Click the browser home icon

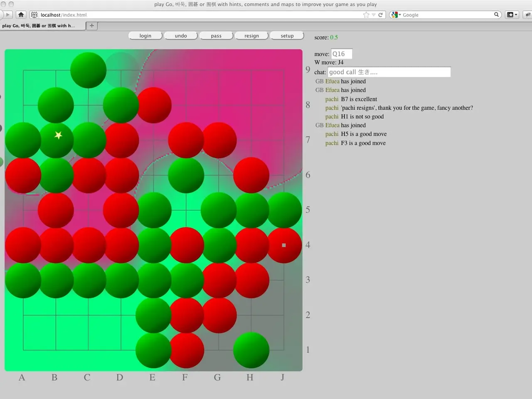pyautogui.click(x=21, y=15)
